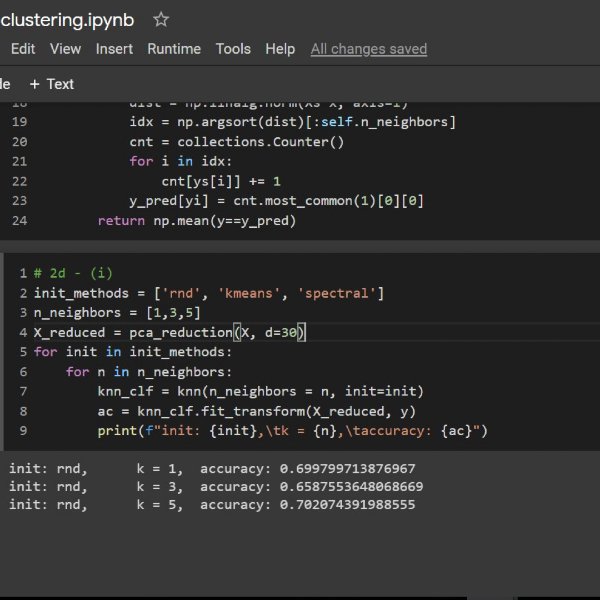Image resolution: width=600 pixels, height=600 pixels.
Task: Open the Help menu
Action: coord(280,49)
